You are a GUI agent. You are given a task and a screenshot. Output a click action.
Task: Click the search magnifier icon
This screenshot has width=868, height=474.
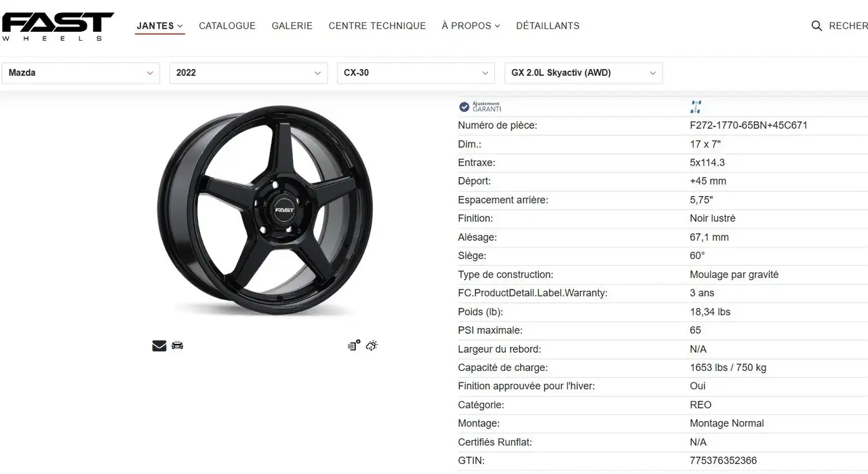(x=816, y=26)
